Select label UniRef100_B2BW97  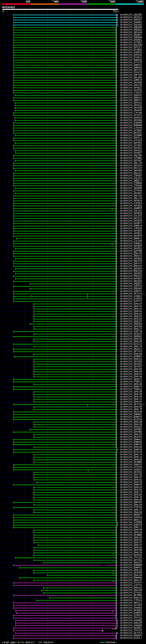pyautogui.click(x=131, y=357)
